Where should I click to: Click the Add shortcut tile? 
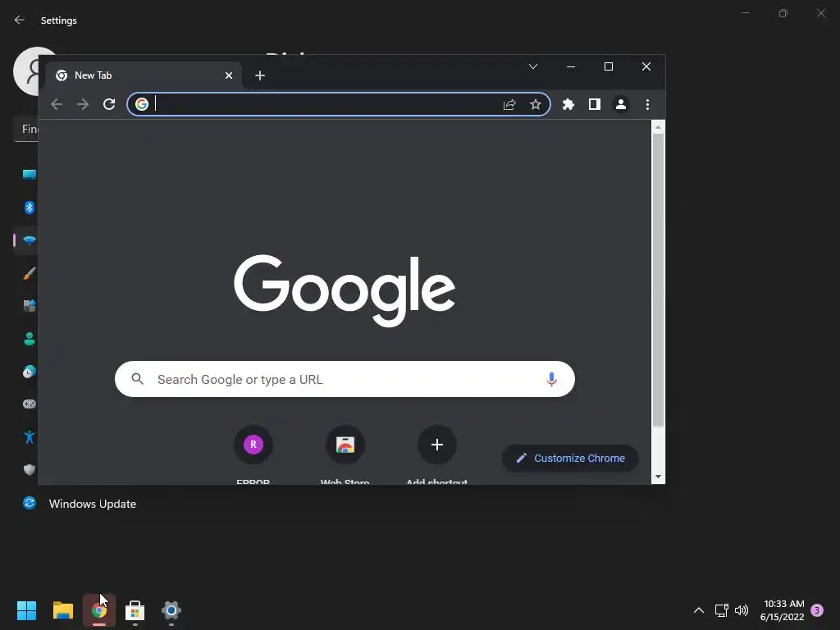pyautogui.click(x=437, y=454)
